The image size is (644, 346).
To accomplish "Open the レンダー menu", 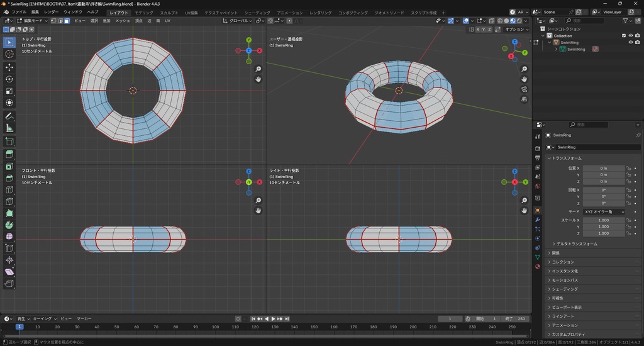I will click(51, 12).
